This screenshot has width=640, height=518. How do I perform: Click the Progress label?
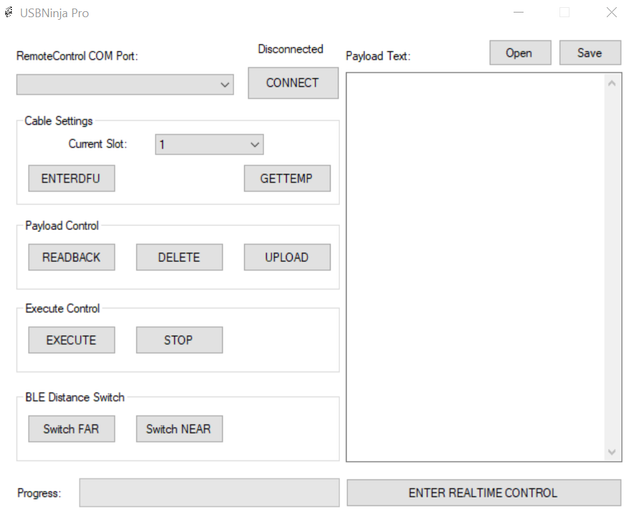point(39,493)
